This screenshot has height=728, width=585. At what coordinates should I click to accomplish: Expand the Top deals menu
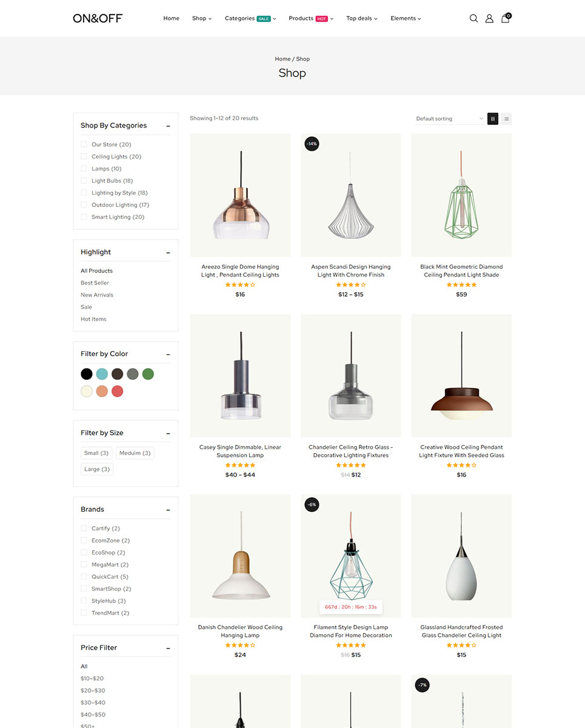point(361,18)
